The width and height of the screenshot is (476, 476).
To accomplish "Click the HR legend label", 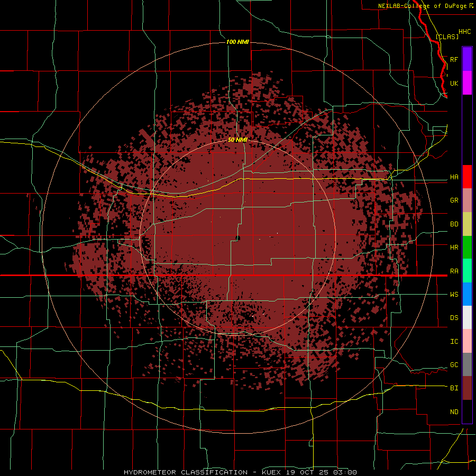I will [454, 248].
